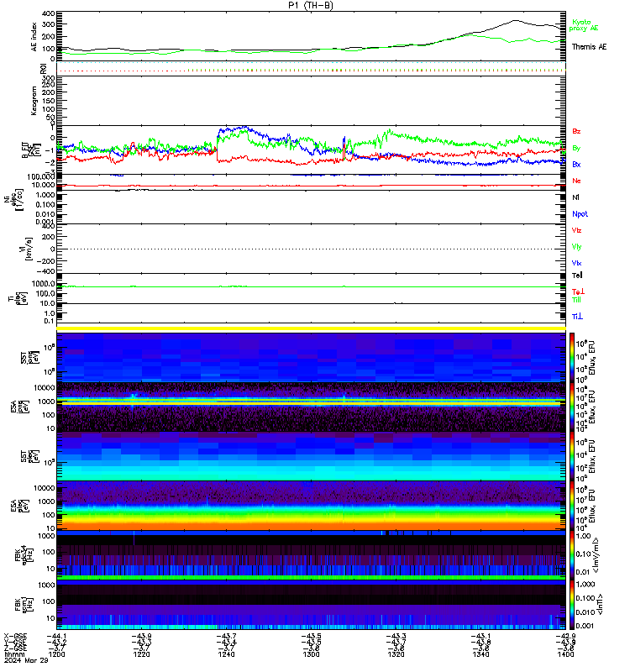This screenshot has height=672, width=630.
Task: Click the magnetic field jump near 1238
Action: point(218,144)
